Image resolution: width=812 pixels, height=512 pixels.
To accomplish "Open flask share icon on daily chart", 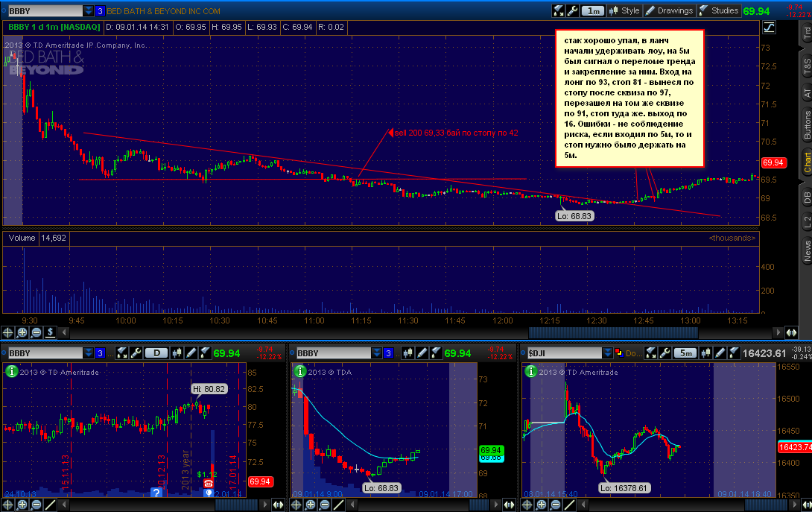I will (121, 353).
